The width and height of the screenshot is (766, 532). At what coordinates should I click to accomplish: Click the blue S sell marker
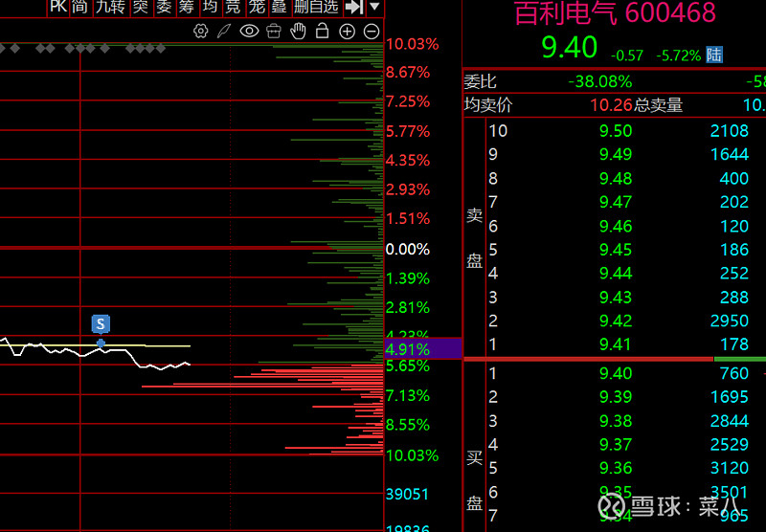(101, 324)
